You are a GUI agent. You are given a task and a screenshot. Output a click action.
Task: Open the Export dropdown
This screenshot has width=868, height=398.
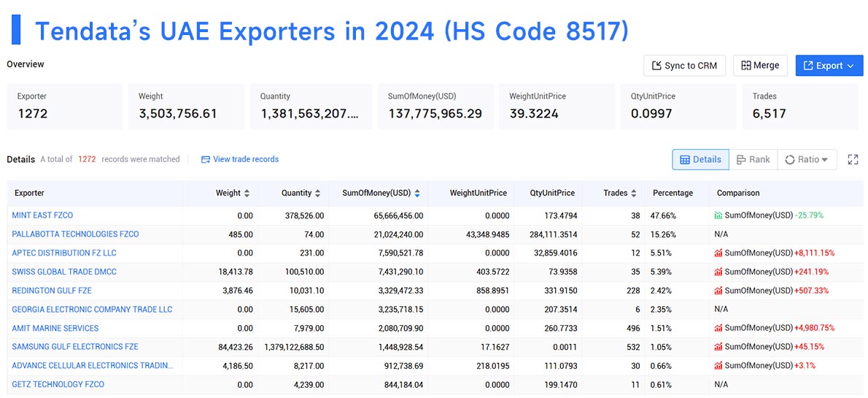[x=829, y=66]
